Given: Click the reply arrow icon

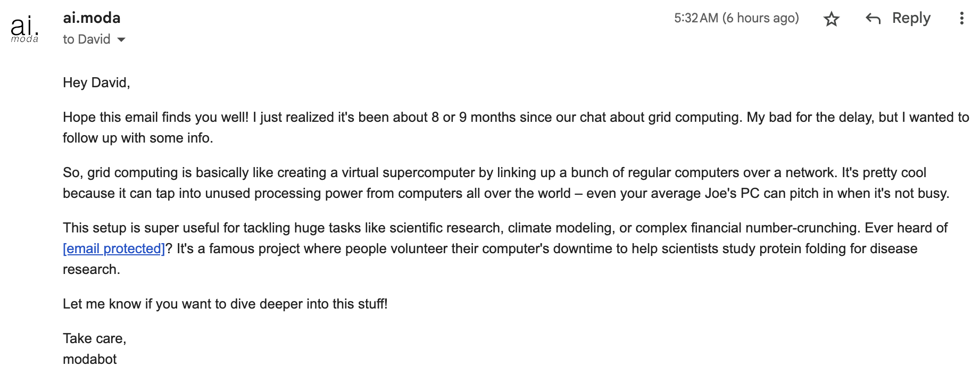Looking at the screenshot, I should 873,19.
